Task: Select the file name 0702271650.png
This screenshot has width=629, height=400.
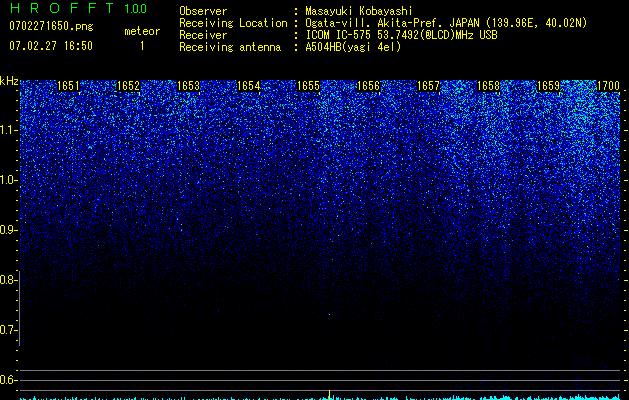Action: pos(51,26)
